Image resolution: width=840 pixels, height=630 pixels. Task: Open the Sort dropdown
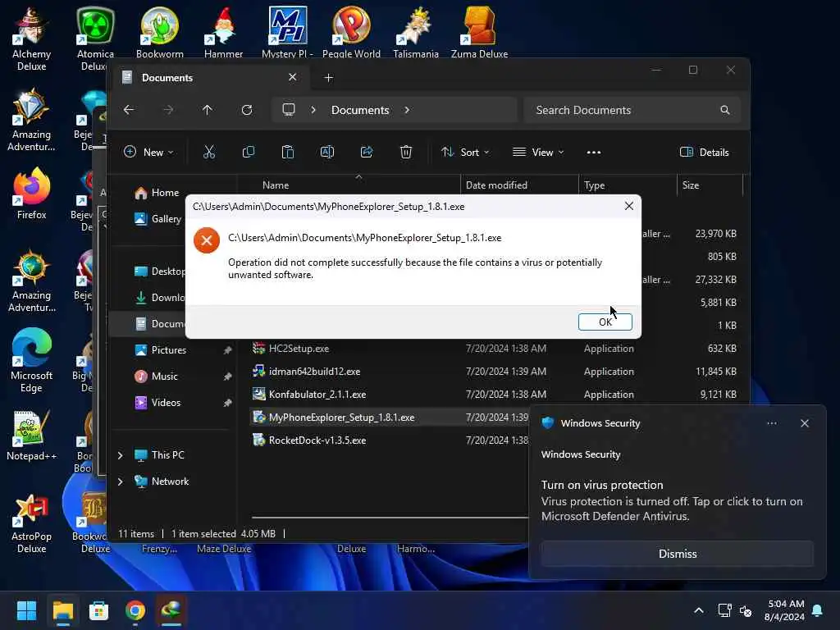click(465, 152)
